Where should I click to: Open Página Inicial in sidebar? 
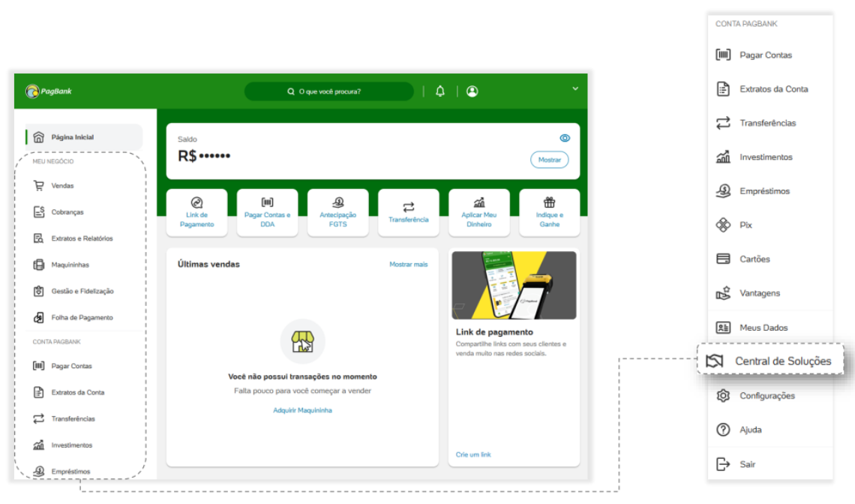click(x=84, y=137)
